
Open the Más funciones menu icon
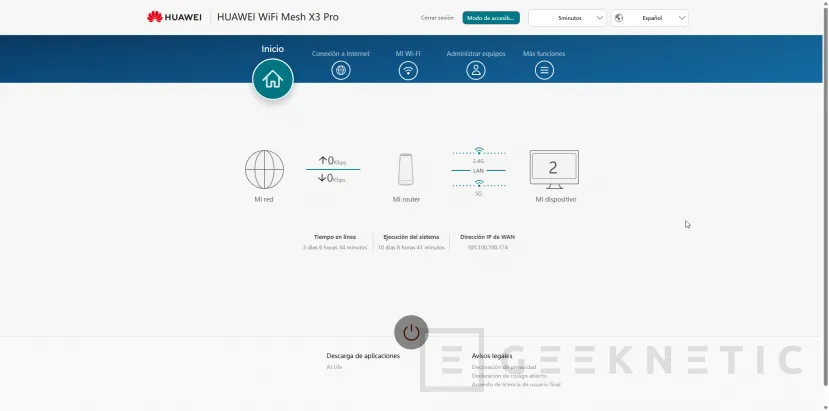pos(544,70)
